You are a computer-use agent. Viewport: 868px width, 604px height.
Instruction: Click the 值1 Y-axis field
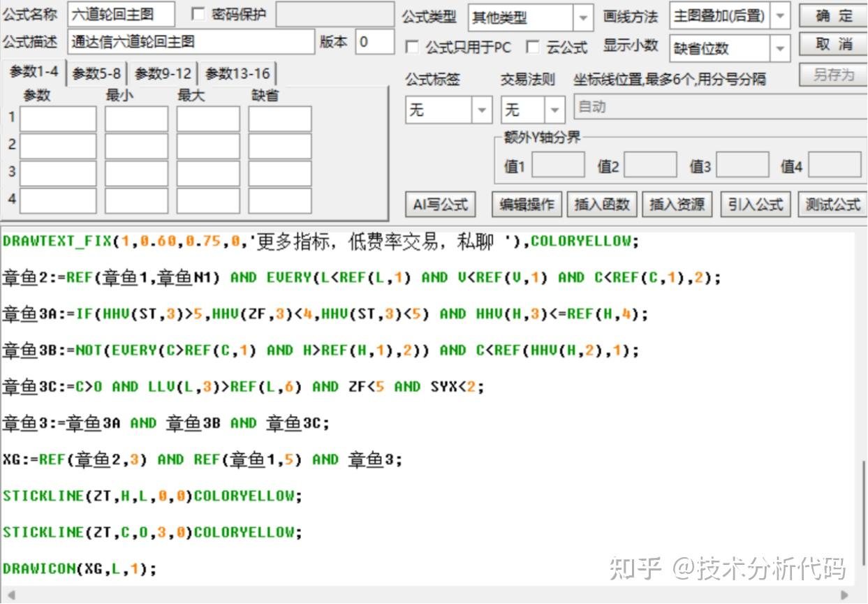click(x=558, y=165)
